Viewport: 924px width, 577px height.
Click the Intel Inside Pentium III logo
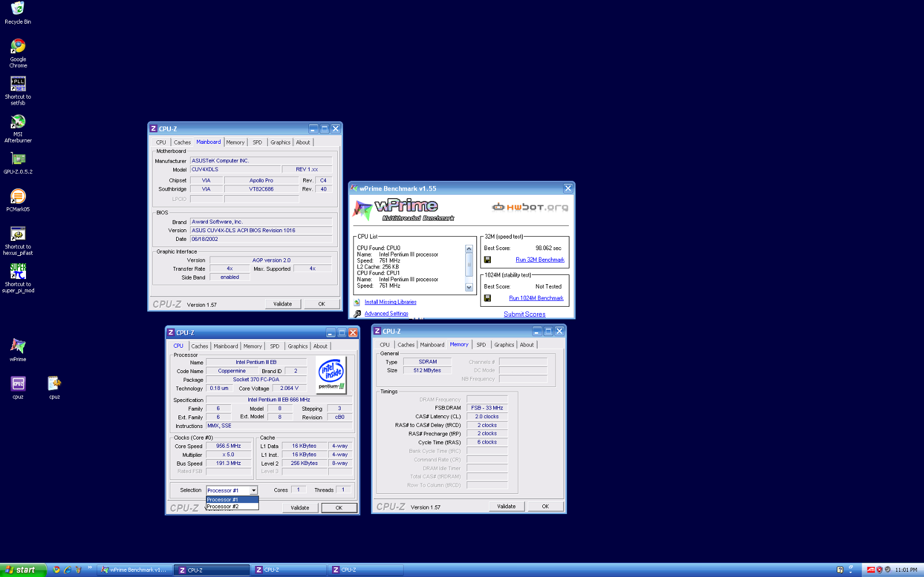point(331,375)
